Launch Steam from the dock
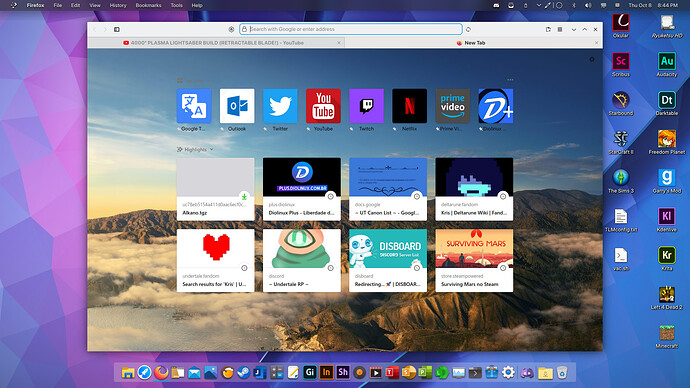Viewport: 690px width, 388px height. [x=243, y=373]
